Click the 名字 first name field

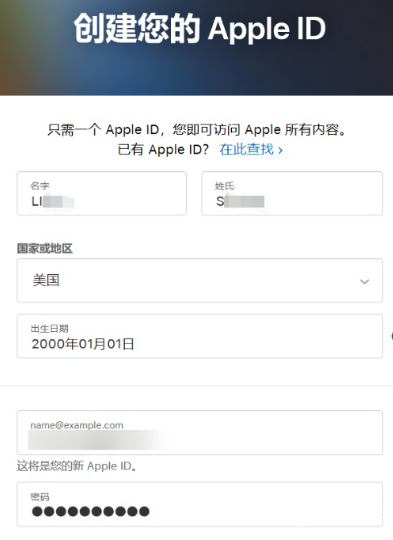[x=102, y=194]
